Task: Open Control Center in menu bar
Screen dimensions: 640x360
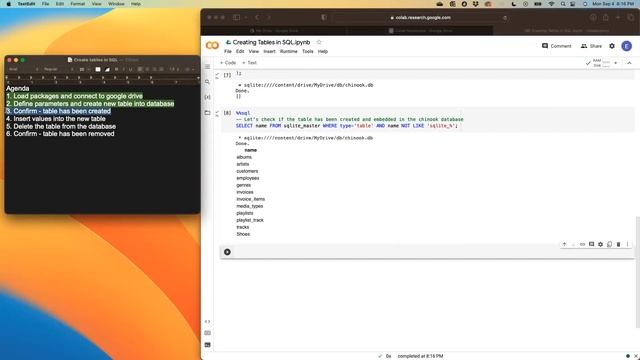Action: coord(573,4)
